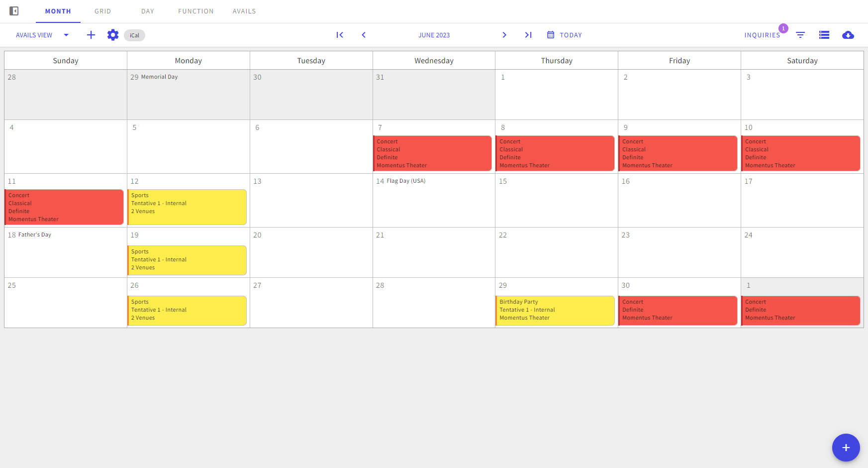Open the Concert event on June 10
The image size is (868, 468).
(801, 153)
